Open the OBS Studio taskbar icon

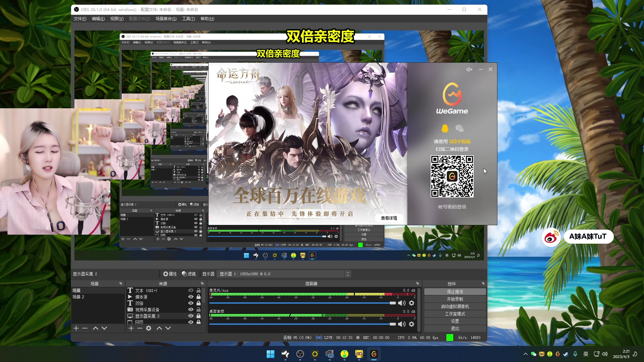(x=300, y=354)
